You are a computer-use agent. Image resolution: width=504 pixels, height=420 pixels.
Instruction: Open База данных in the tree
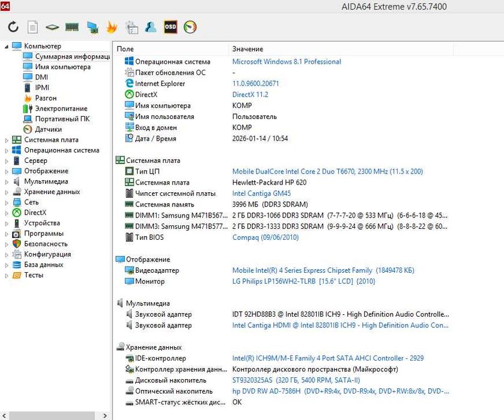tap(44, 264)
